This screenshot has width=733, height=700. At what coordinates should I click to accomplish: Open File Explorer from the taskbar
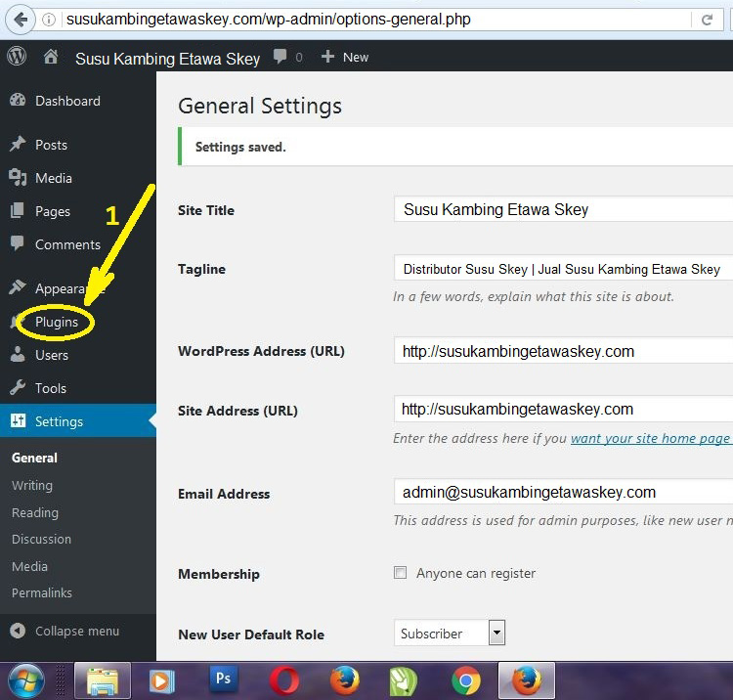[103, 680]
